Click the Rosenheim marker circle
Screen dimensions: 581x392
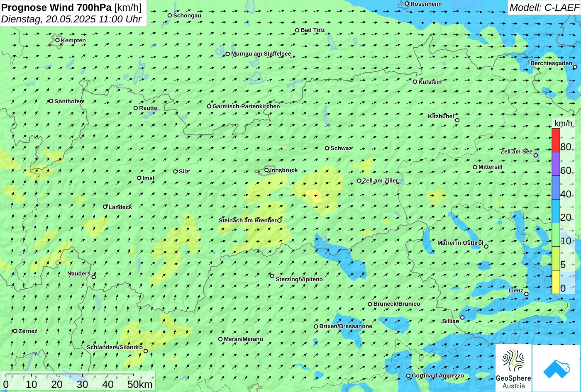click(407, 4)
